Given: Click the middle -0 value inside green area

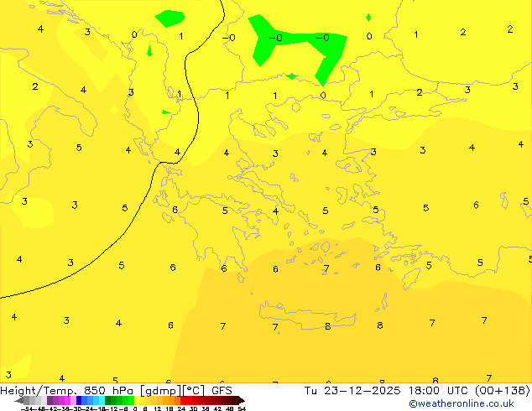Looking at the screenshot, I should coord(275,37).
